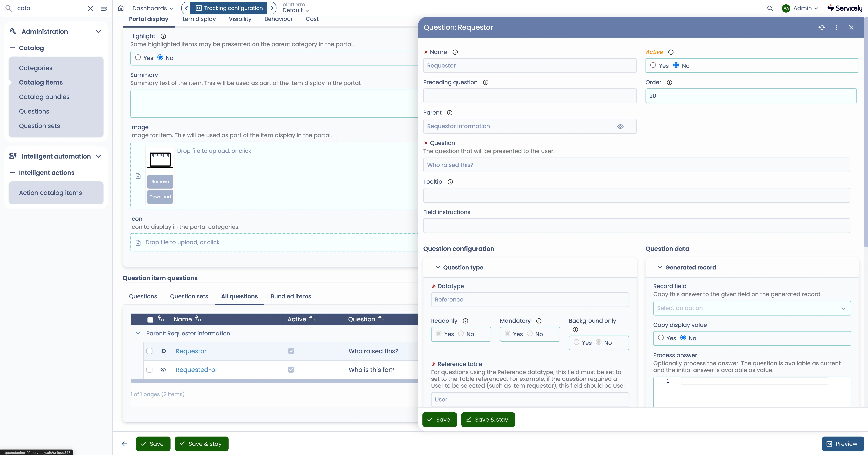Set Highlight to Yes
868x455 pixels.
coord(138,57)
